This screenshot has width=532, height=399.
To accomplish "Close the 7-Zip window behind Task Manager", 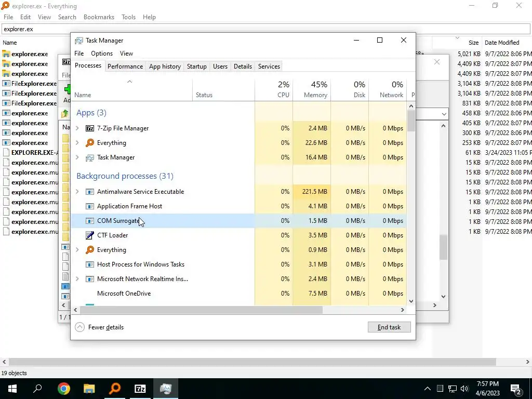I will tap(437, 62).
